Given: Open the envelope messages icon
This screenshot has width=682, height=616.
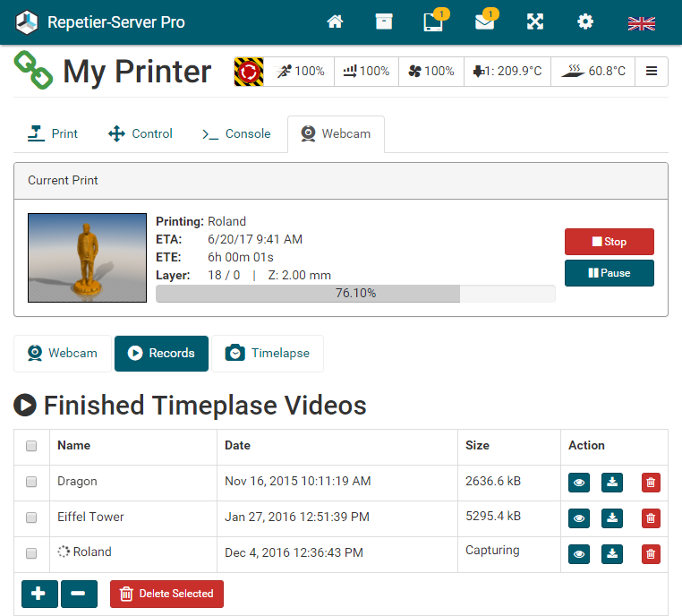Looking at the screenshot, I should [x=484, y=21].
